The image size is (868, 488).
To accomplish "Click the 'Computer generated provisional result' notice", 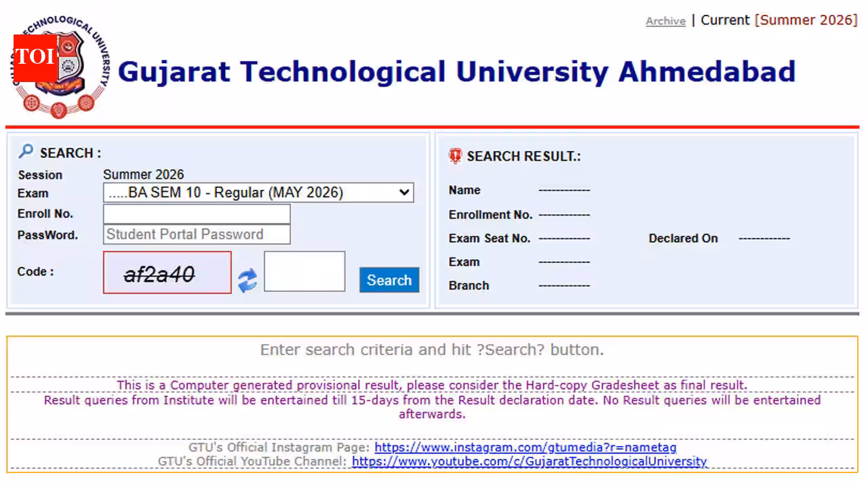I will [x=432, y=385].
